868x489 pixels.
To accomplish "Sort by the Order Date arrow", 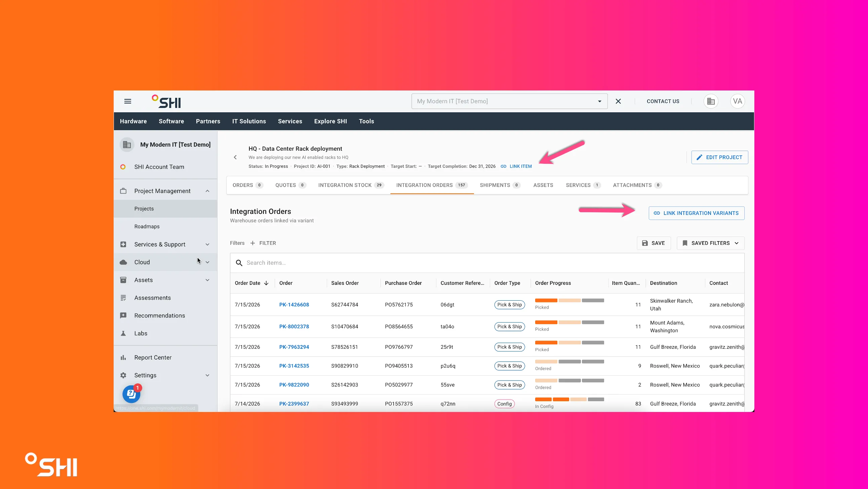I will [x=266, y=283].
